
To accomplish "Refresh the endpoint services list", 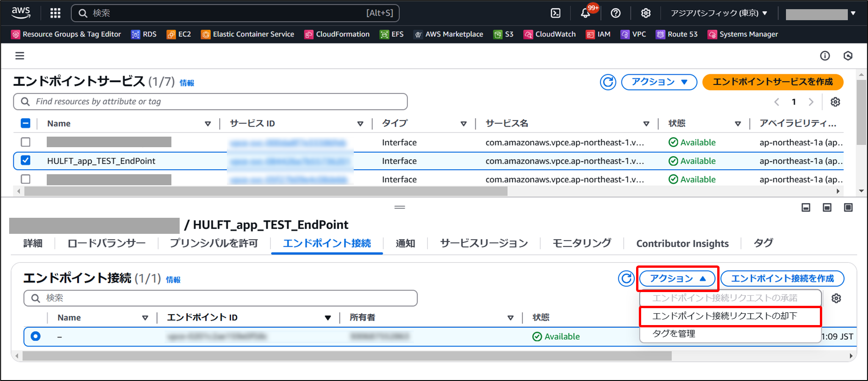I will pos(608,82).
